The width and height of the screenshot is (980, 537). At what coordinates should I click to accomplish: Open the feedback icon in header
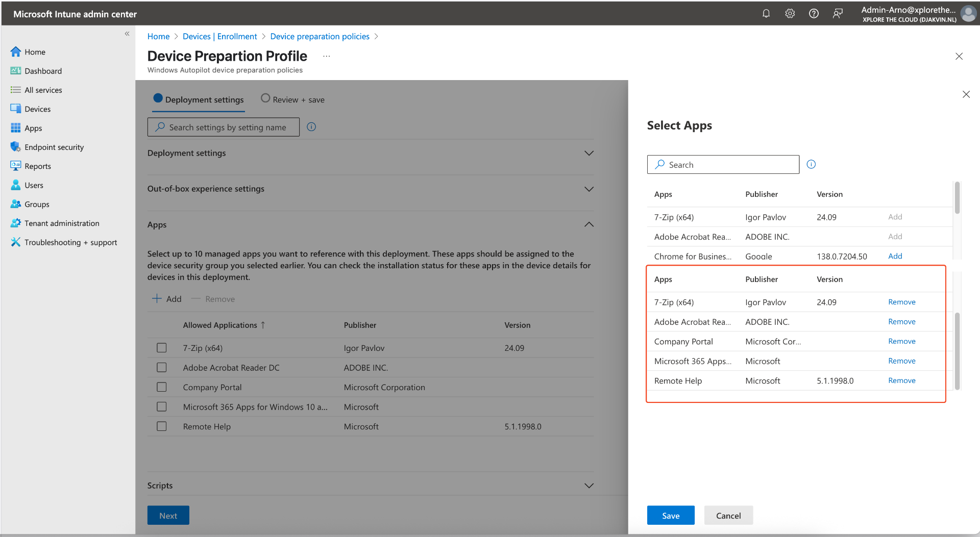(838, 14)
